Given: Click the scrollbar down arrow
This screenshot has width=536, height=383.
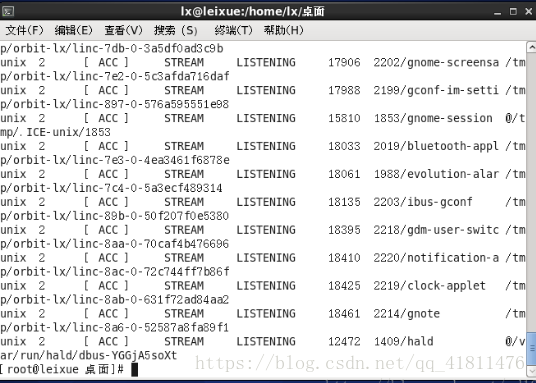Looking at the screenshot, I should click(532, 371).
